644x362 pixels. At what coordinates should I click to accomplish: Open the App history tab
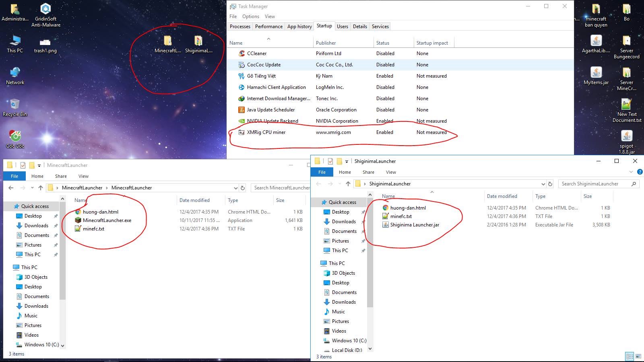click(x=299, y=27)
